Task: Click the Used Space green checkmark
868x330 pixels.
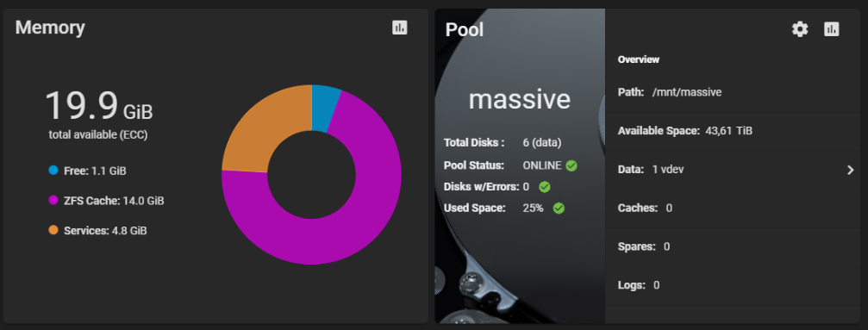Action: [559, 209]
